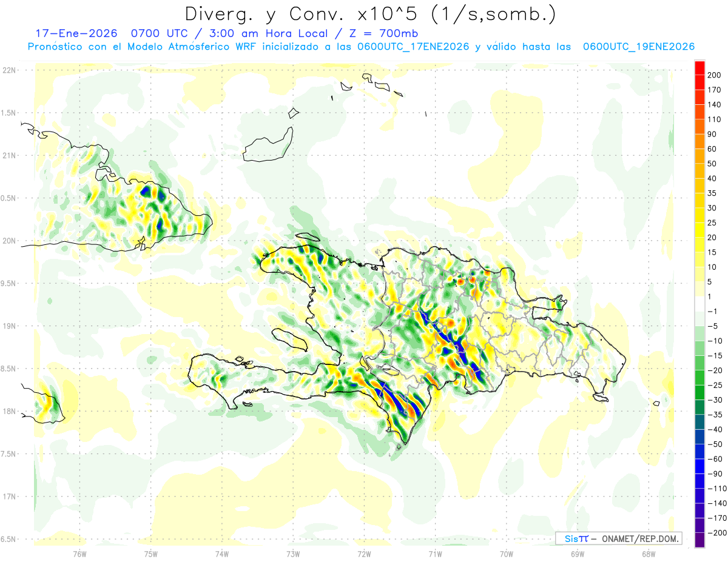The image size is (728, 562).
Task: Click the 'SisTT – ONAMET/REP.DOM.' credit box
Action: [x=618, y=538]
